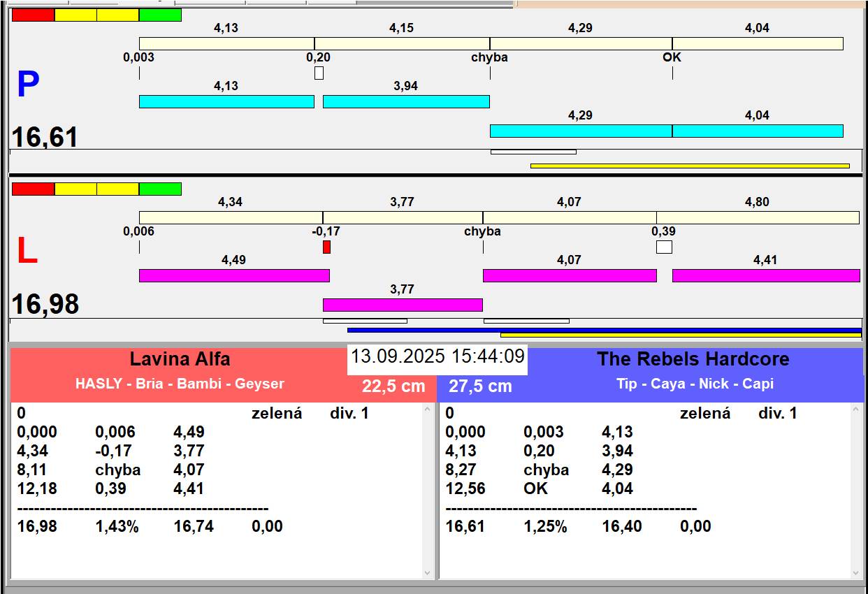
Task: Click the green start light in the P lane
Action: tap(160, 15)
